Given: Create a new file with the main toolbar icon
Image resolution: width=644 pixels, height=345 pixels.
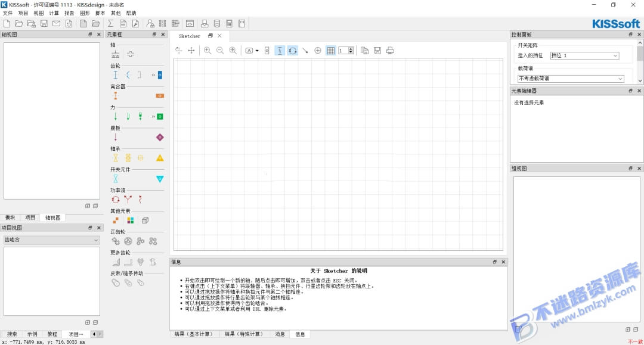Looking at the screenshot, I should [x=7, y=23].
